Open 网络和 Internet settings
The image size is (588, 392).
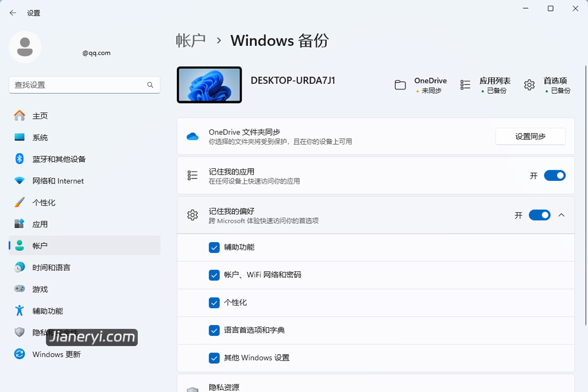85,181
